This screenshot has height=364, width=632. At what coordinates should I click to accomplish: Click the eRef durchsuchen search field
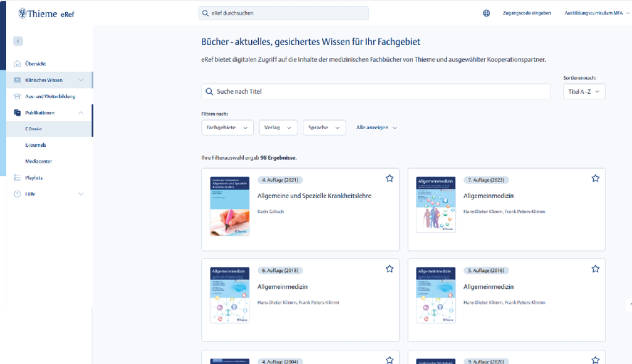284,13
